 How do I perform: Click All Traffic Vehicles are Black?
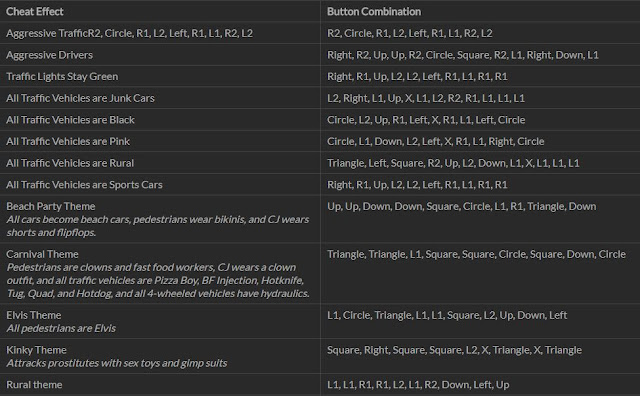tap(70, 120)
